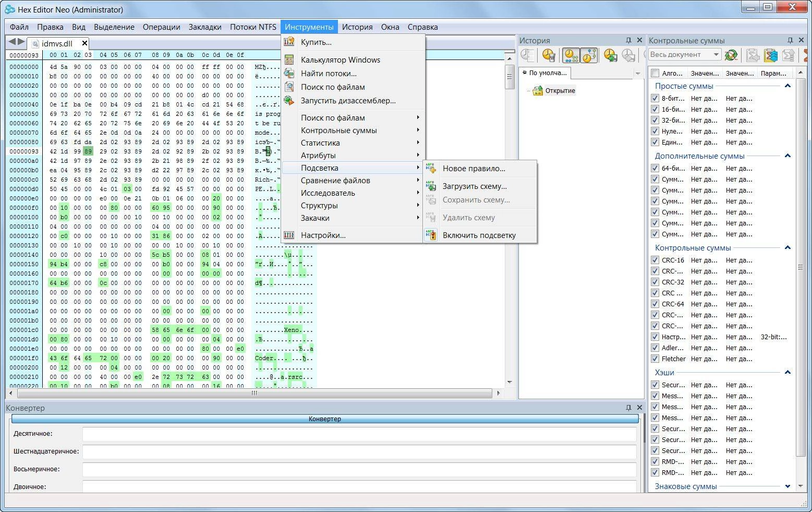Click the Конвертер header bar button
The image size is (812, 512).
(325, 419)
